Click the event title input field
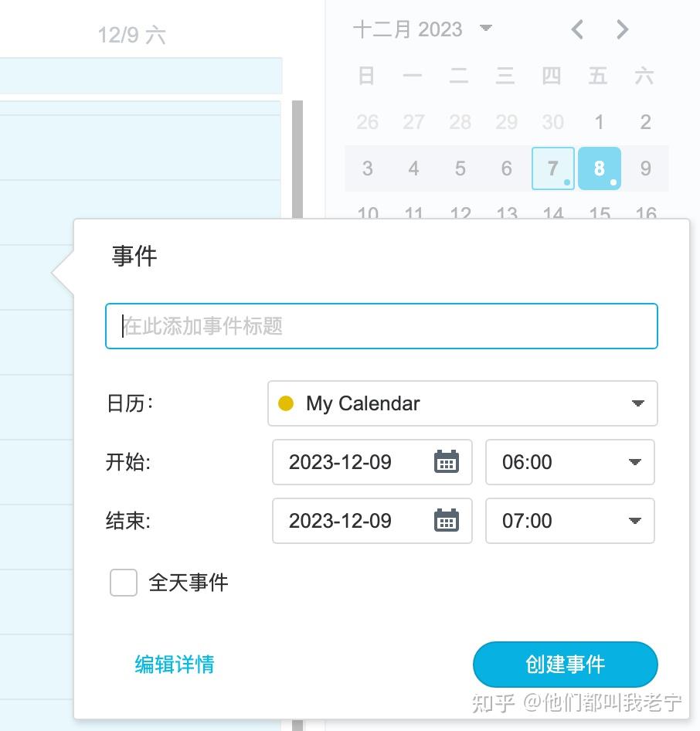Viewport: 700px width, 731px height. 381,325
